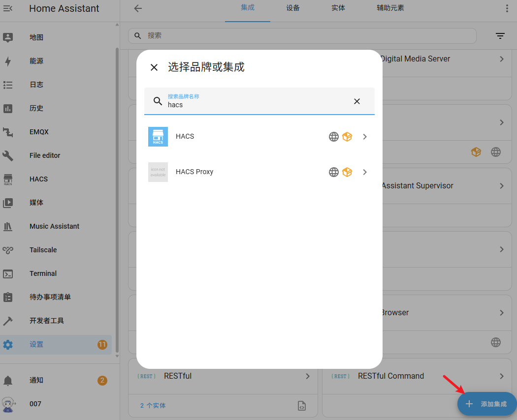
Task: Click the 添加集成 button
Action: click(x=486, y=404)
